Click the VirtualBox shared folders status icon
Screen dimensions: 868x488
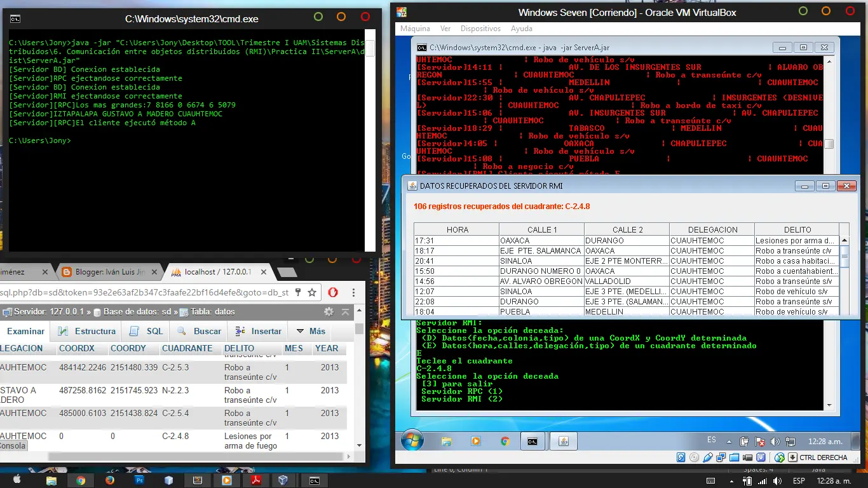click(x=735, y=457)
